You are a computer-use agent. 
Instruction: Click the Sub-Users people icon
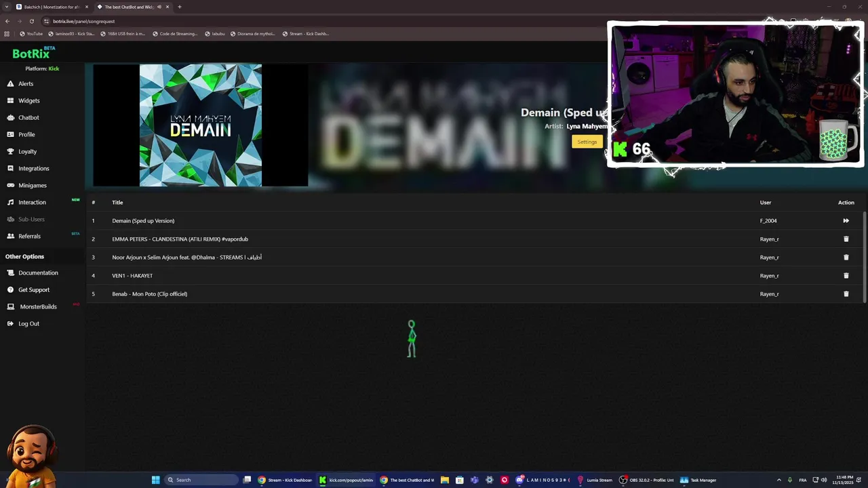click(x=11, y=220)
